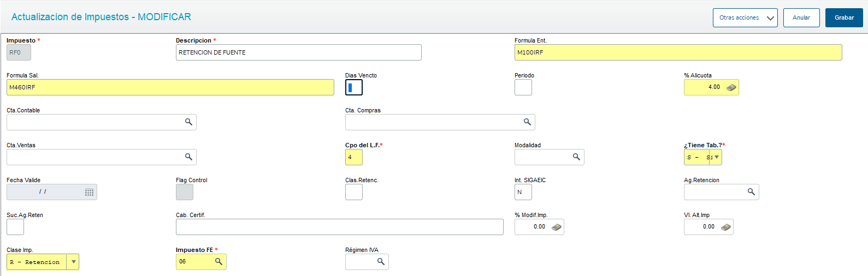The height and width of the screenshot is (276, 868).
Task: Click the Cta. Compras lookup magnifier icon
Action: (527, 122)
